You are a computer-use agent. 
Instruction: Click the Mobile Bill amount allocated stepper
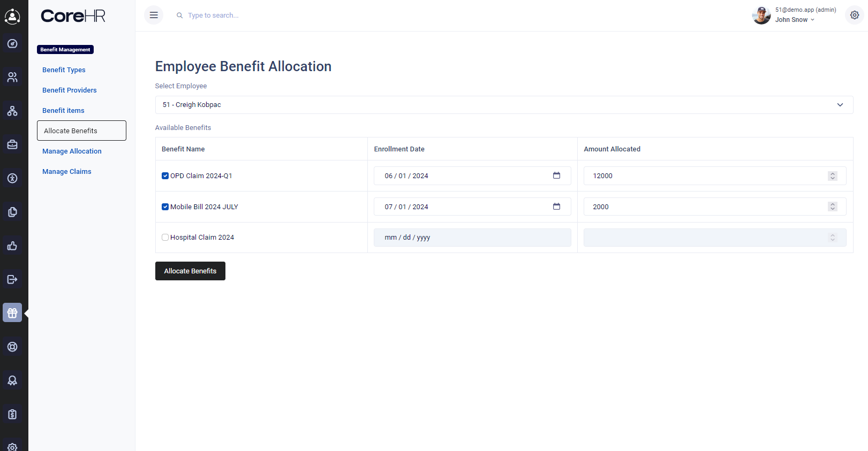point(833,207)
